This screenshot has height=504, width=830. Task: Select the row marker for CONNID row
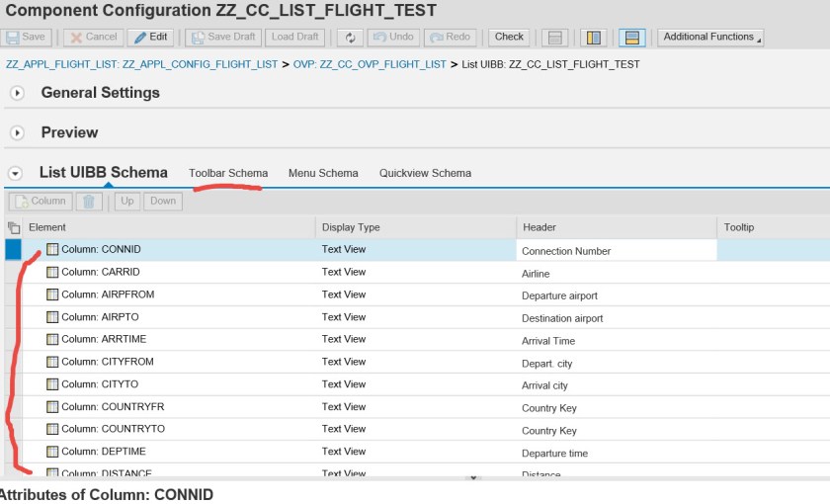13,250
